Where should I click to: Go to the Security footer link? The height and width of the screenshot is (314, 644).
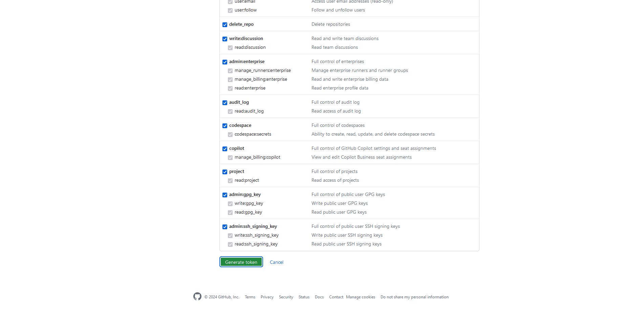click(286, 297)
